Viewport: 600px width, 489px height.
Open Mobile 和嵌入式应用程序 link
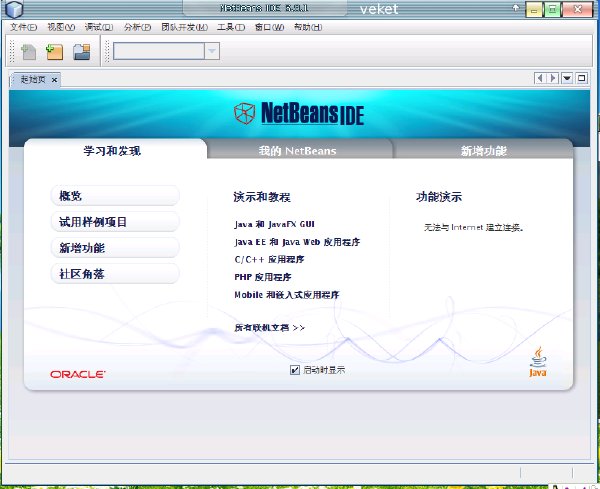(287, 295)
